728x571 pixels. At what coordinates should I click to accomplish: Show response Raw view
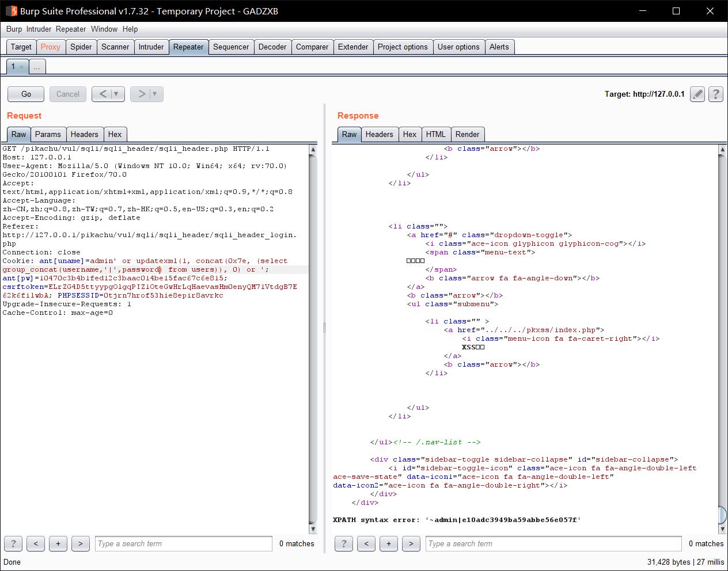tap(350, 134)
